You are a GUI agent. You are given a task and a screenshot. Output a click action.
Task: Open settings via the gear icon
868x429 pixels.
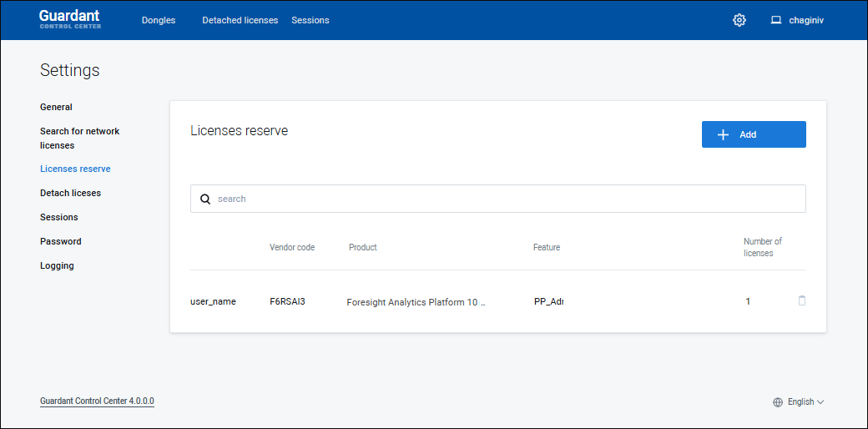tap(739, 20)
